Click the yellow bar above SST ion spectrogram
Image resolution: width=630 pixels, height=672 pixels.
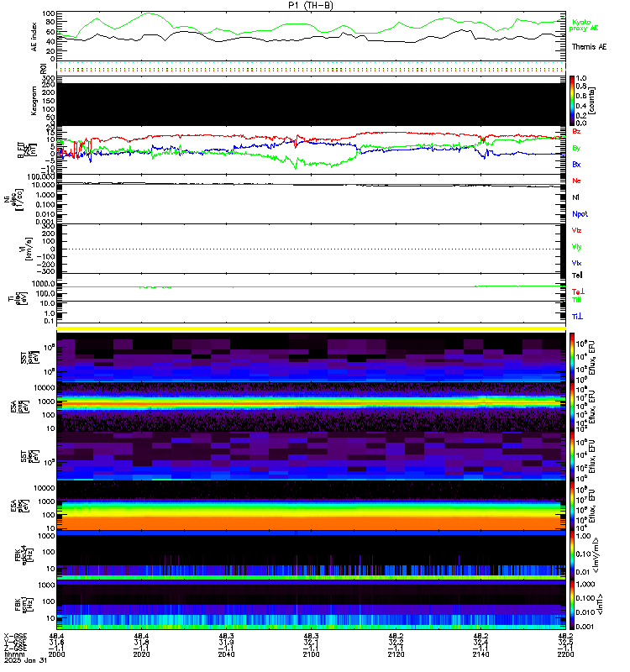tap(311, 328)
